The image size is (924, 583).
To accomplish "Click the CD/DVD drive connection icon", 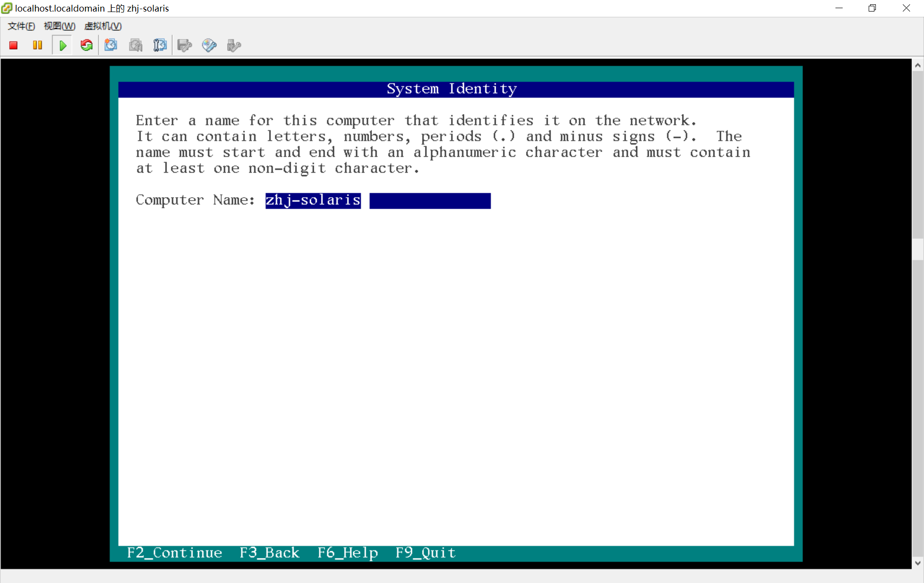I will click(209, 45).
